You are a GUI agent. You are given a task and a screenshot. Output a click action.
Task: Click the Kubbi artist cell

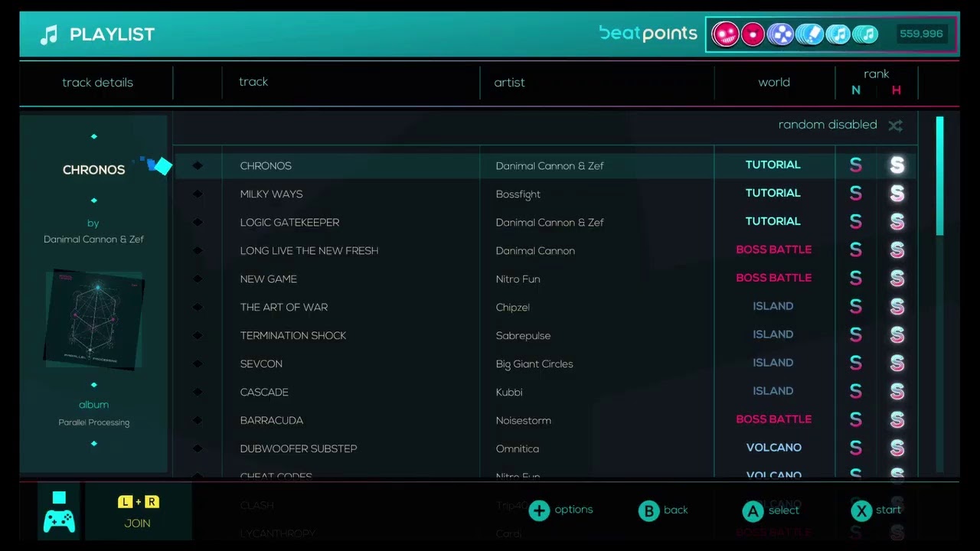click(x=509, y=393)
